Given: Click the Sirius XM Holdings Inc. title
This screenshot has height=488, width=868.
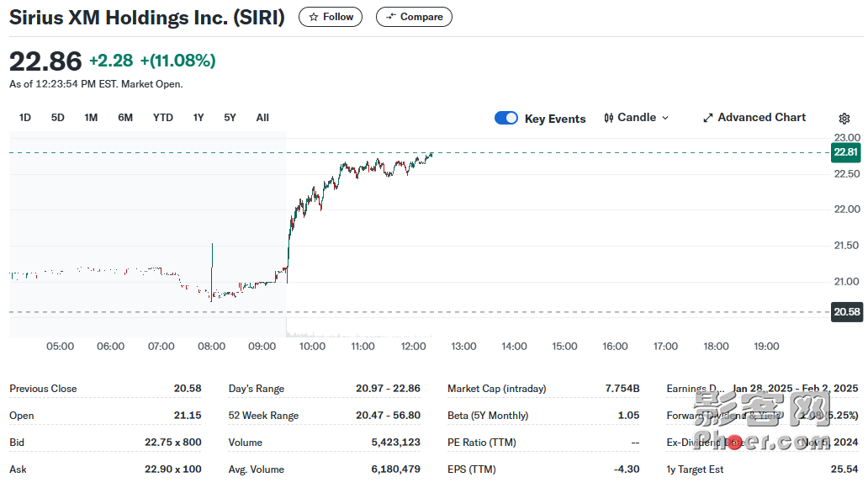Looking at the screenshot, I should pyautogui.click(x=147, y=17).
